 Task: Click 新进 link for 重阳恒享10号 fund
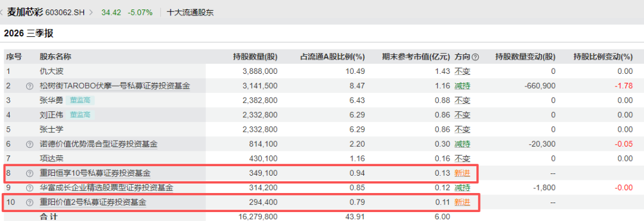click(x=462, y=173)
